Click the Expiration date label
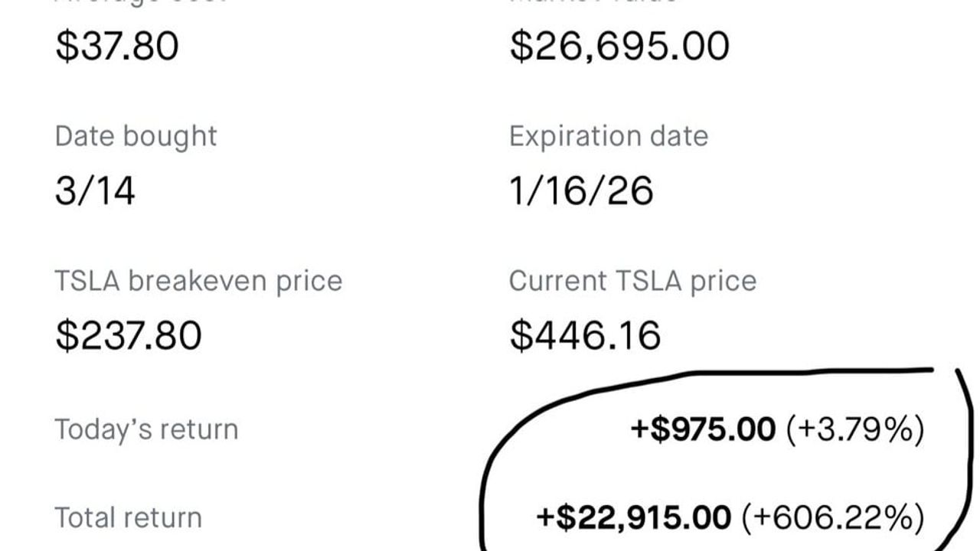Viewport: 980px width, 551px height. pos(609,136)
